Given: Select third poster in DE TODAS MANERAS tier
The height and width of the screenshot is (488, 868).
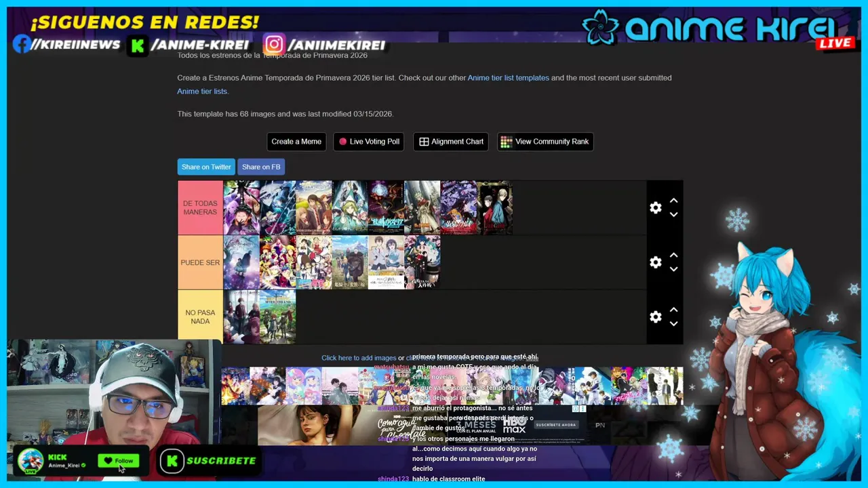Looking at the screenshot, I should [x=314, y=208].
